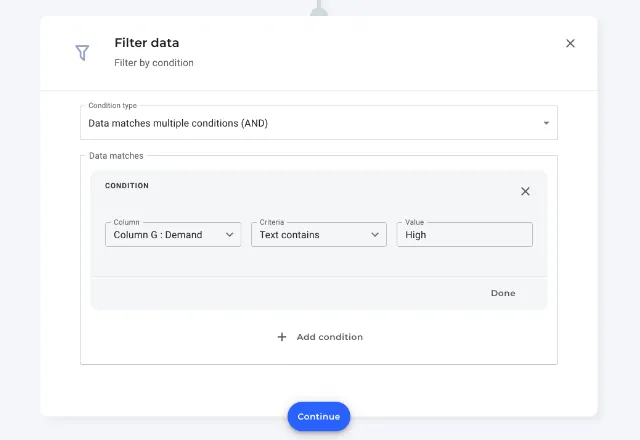The height and width of the screenshot is (440, 640).
Task: Select the 'Data matches multiple conditions (AND)' field
Action: (x=319, y=123)
